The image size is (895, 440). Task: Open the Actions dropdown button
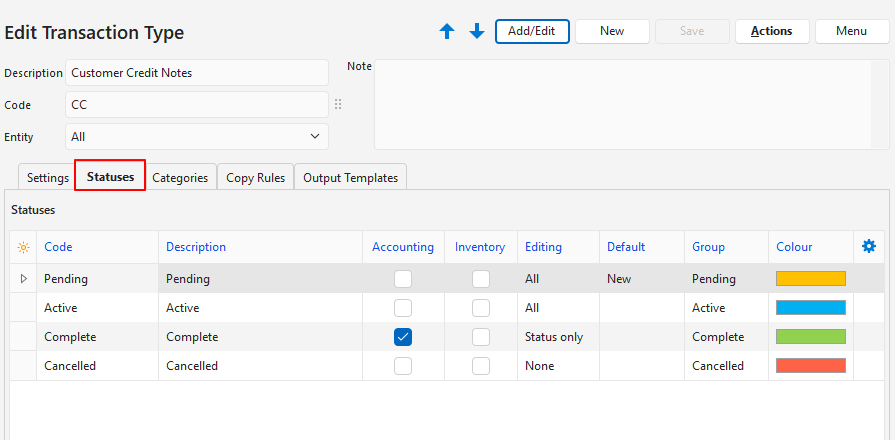click(x=771, y=31)
